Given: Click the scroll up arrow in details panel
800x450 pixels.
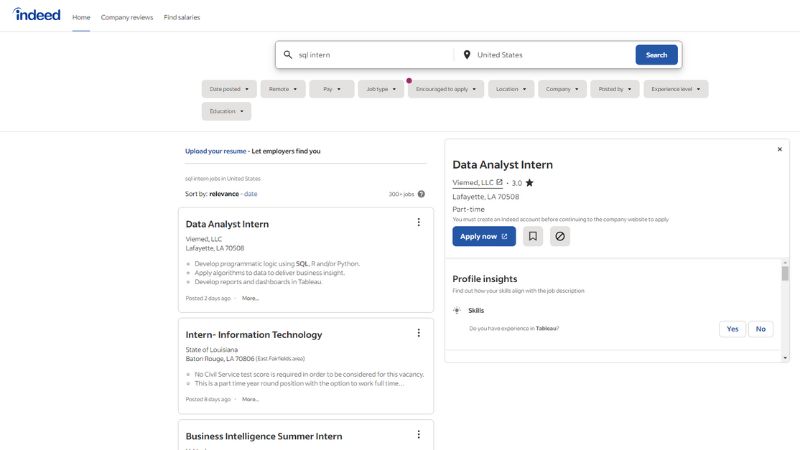Looking at the screenshot, I should click(785, 262).
